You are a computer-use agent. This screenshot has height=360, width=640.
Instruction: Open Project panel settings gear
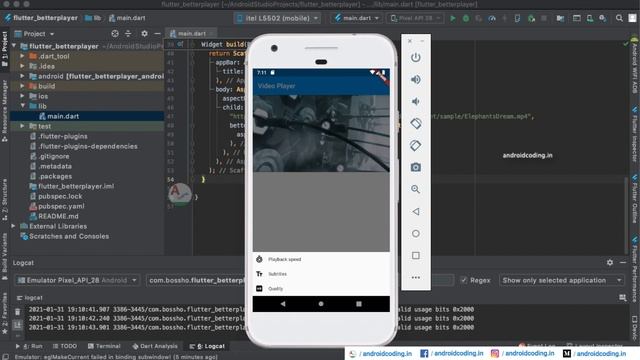coord(144,34)
